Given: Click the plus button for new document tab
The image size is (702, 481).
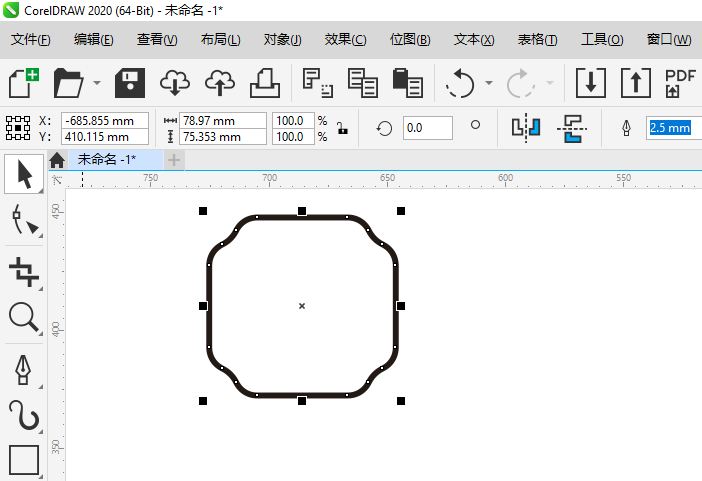Looking at the screenshot, I should pos(174,160).
